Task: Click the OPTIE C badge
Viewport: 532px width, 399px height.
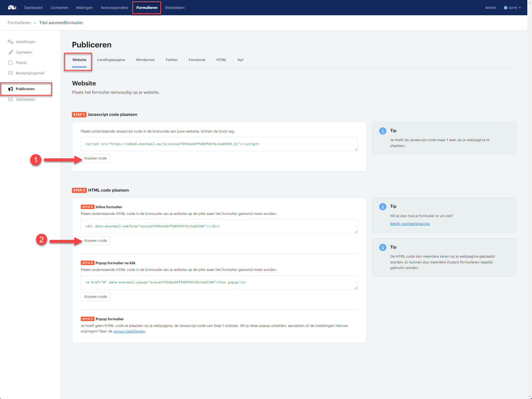Action: pyautogui.click(x=87, y=319)
